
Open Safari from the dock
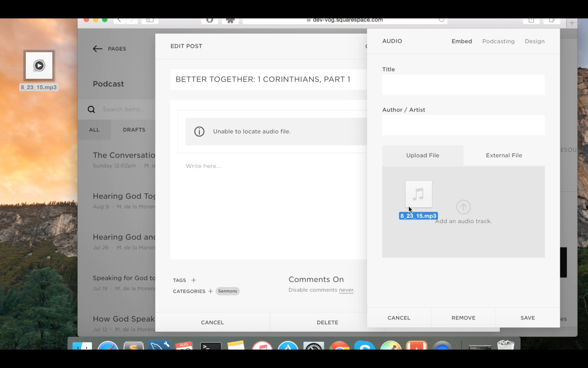pos(108,346)
